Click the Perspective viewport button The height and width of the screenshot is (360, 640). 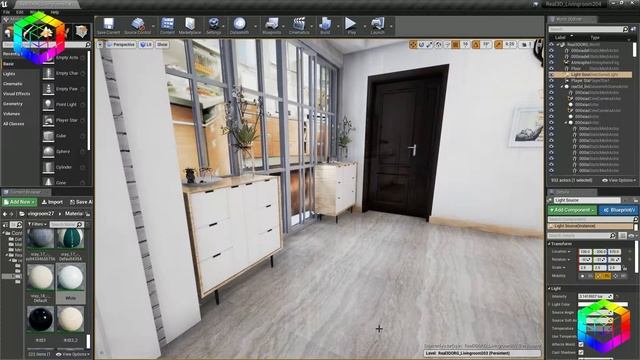(x=121, y=44)
